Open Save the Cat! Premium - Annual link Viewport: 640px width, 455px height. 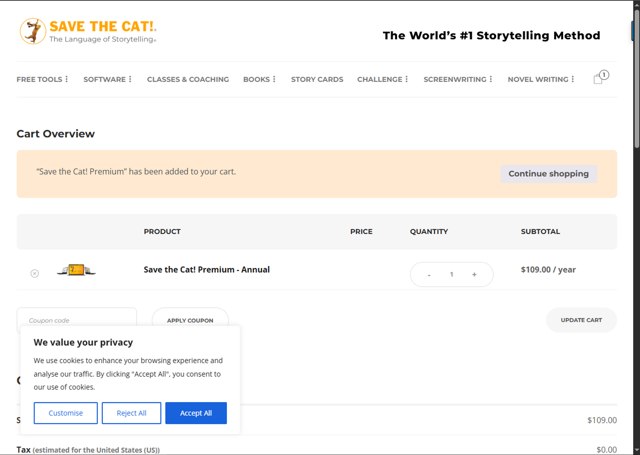(x=207, y=270)
